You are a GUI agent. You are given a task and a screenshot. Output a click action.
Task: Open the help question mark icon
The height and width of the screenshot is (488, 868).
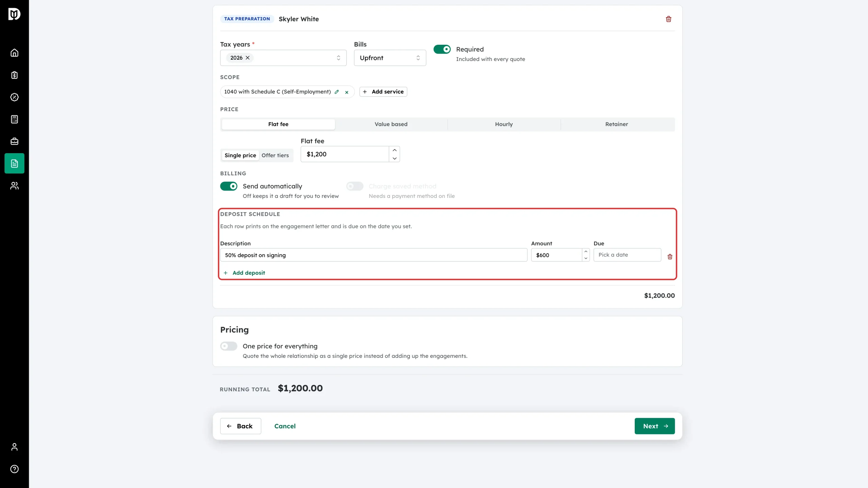[14, 469]
